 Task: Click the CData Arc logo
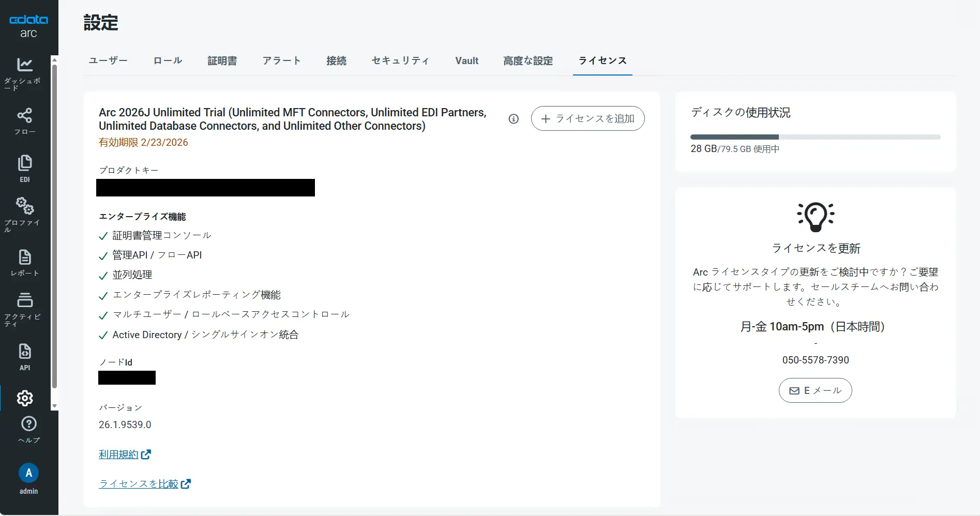(x=29, y=26)
